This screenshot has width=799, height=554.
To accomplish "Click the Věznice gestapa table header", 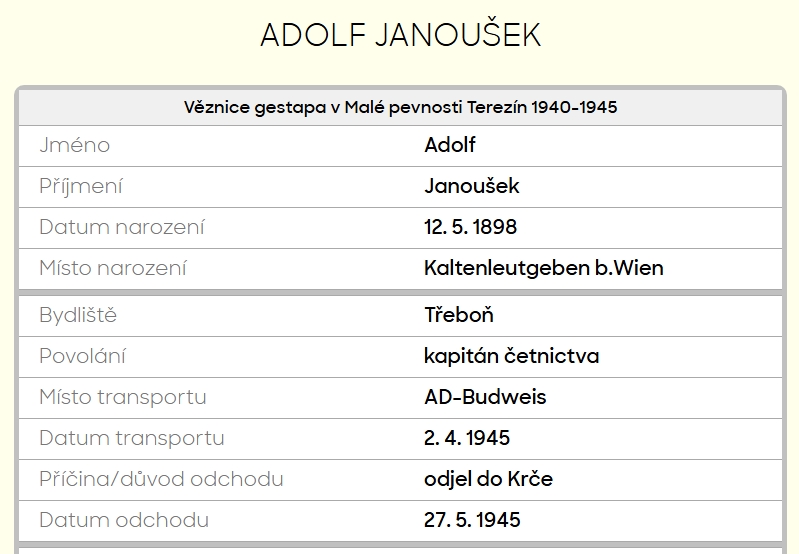I will 400,107.
